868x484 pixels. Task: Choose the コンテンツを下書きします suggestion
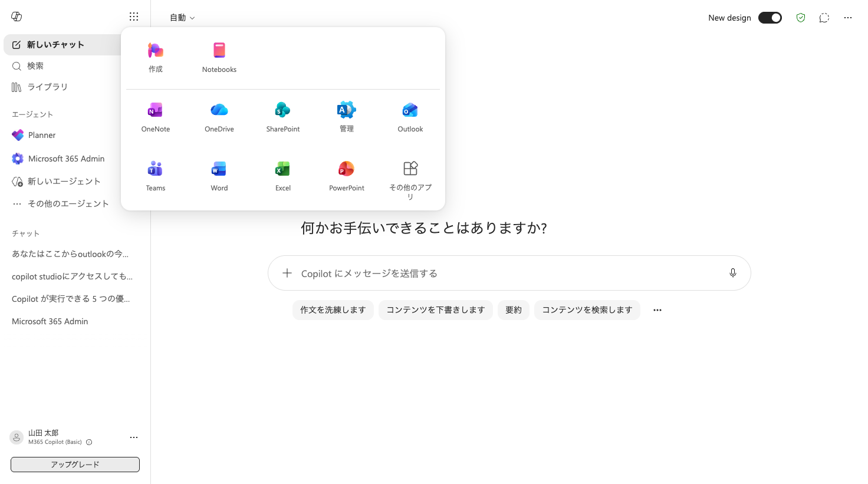pyautogui.click(x=436, y=310)
